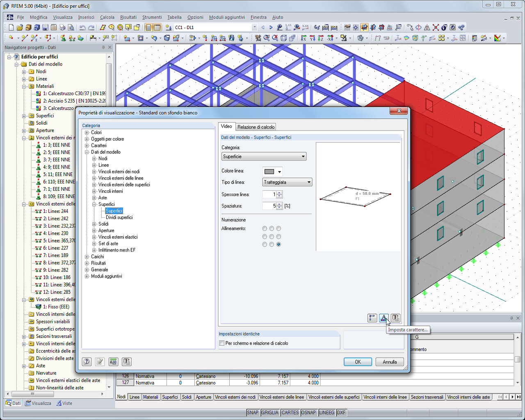Viewport: 525px width, 420px height.
Task: Click the Imposta carattere font button
Action: pos(384,318)
